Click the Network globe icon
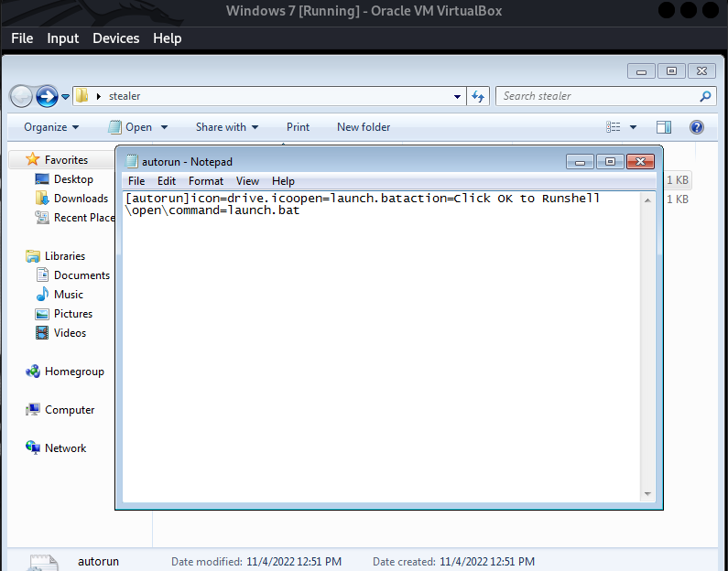Viewport: 728px width, 571px height. pyautogui.click(x=32, y=448)
